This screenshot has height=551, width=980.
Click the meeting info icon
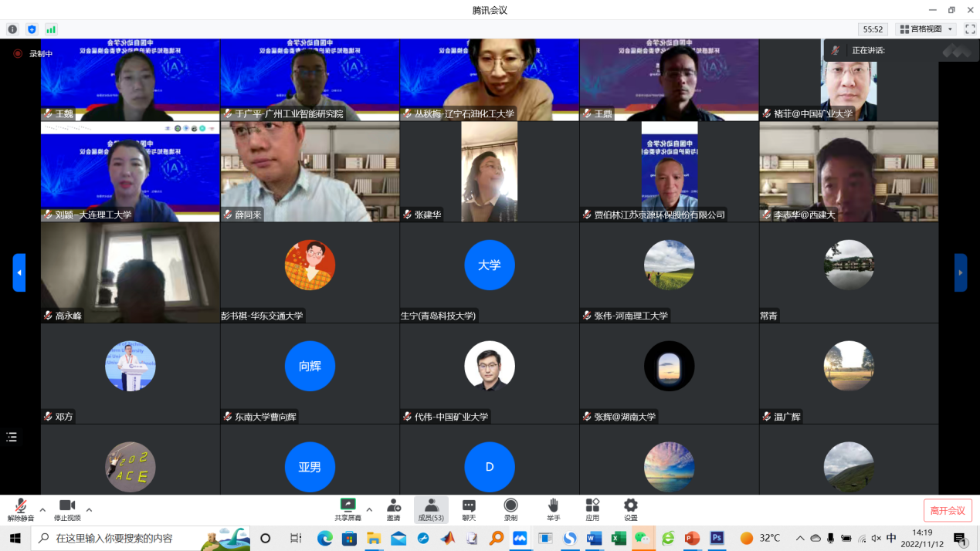point(12,29)
